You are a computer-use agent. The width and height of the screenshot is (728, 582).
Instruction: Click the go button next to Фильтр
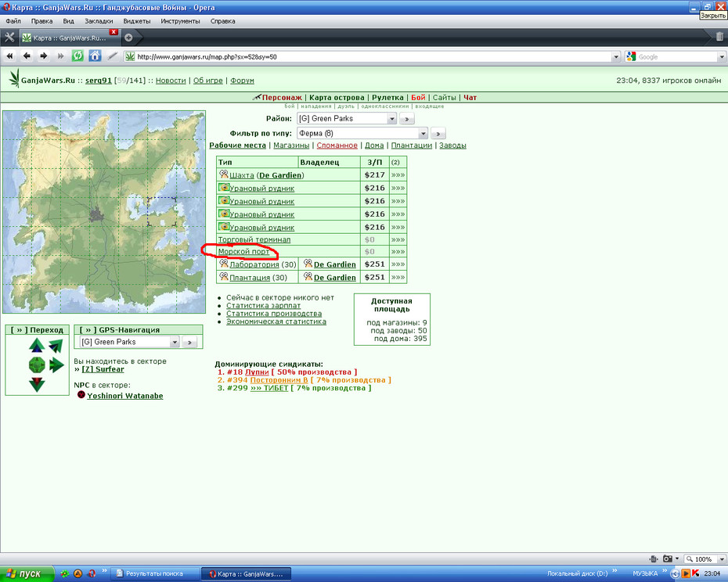click(438, 134)
